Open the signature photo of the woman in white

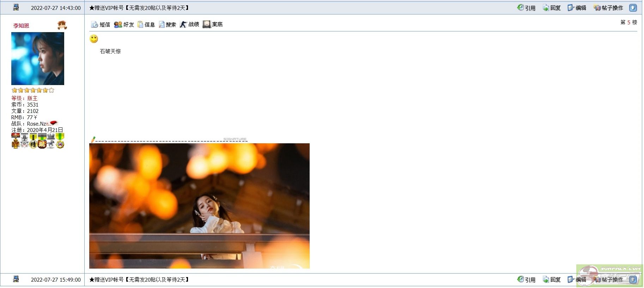[199, 206]
